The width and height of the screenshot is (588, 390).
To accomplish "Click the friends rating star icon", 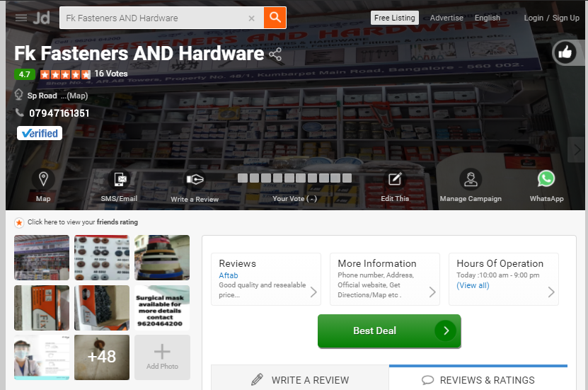I will point(19,223).
